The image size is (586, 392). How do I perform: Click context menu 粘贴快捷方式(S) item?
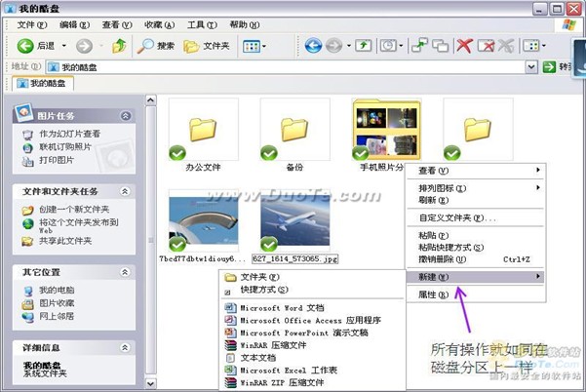(x=476, y=247)
